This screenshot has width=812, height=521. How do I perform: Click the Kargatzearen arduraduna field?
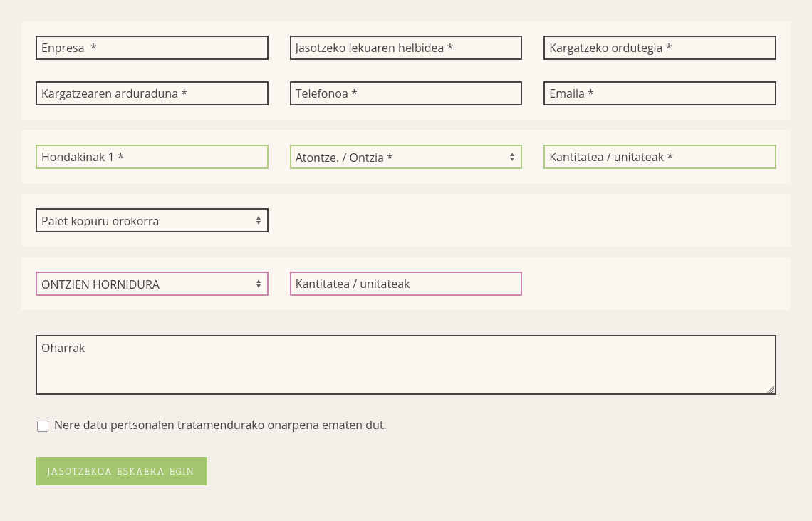coord(152,93)
